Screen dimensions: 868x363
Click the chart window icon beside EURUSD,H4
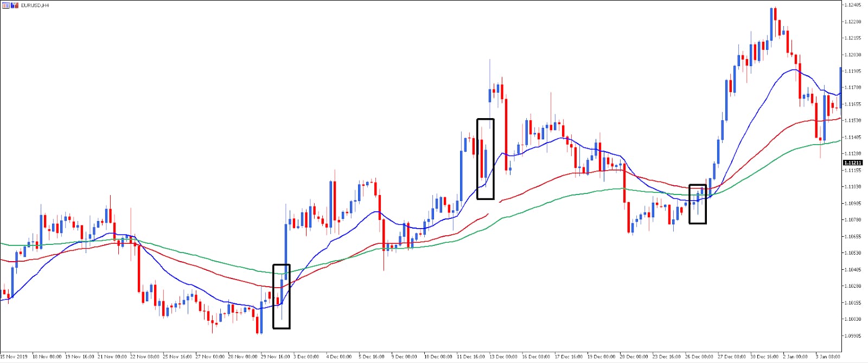pos(5,5)
